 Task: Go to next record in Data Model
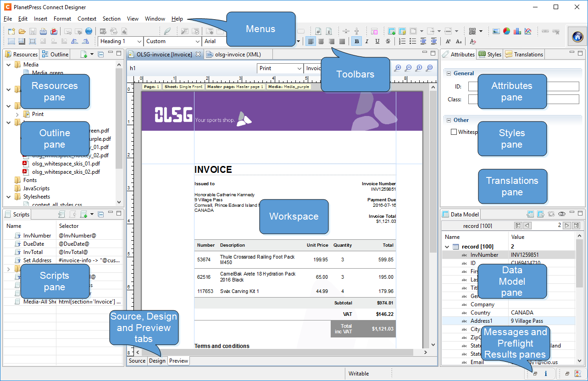pos(567,226)
